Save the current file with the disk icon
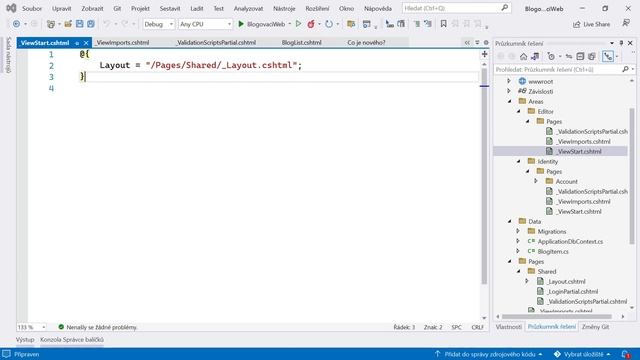The height and width of the screenshot is (360, 640). (x=79, y=24)
